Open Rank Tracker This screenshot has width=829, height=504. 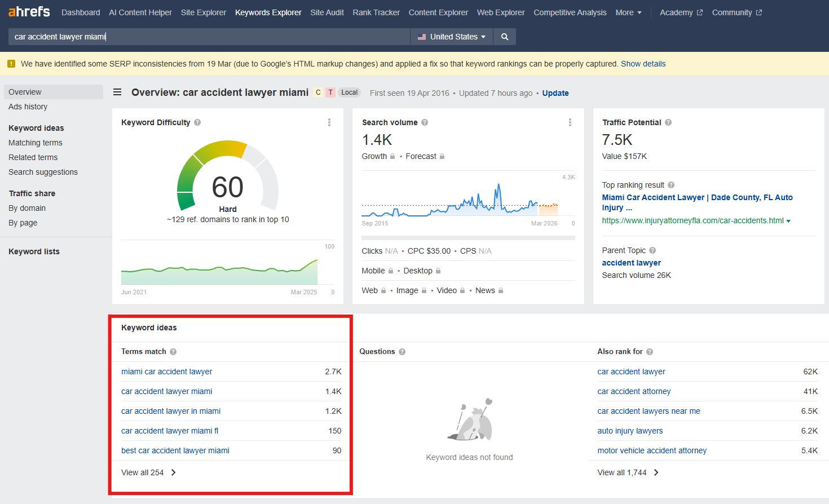[376, 12]
